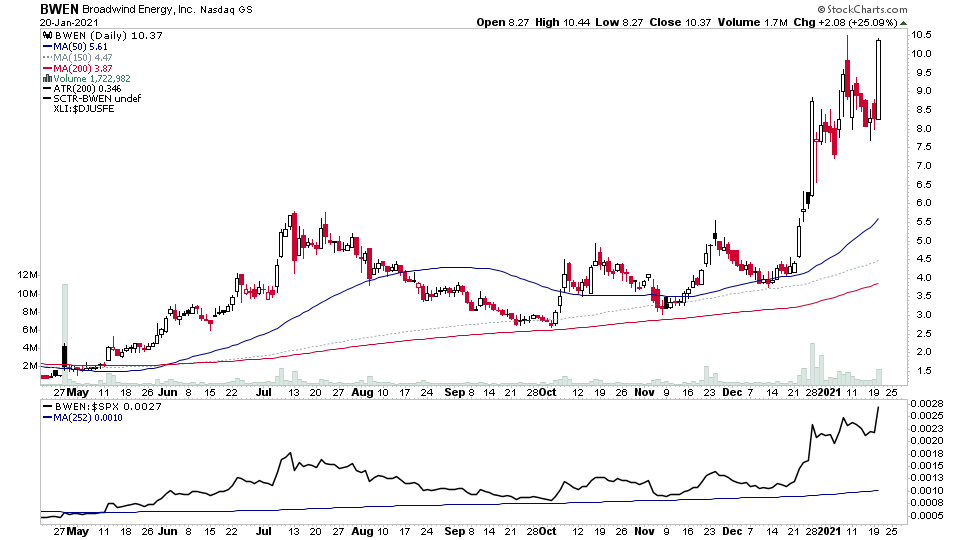Screen dimensions: 960x540
Task: Click the 20-Jan-2021 chart date
Action: click(x=69, y=23)
